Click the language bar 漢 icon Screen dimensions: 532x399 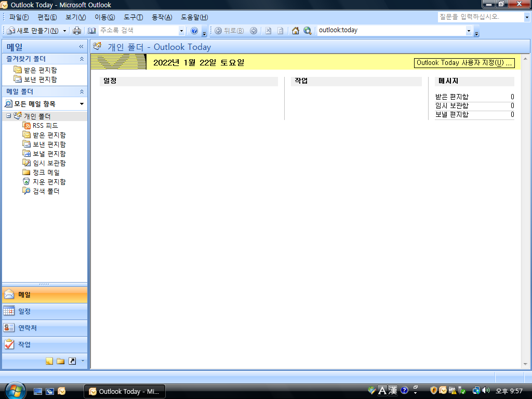pyautogui.click(x=393, y=391)
